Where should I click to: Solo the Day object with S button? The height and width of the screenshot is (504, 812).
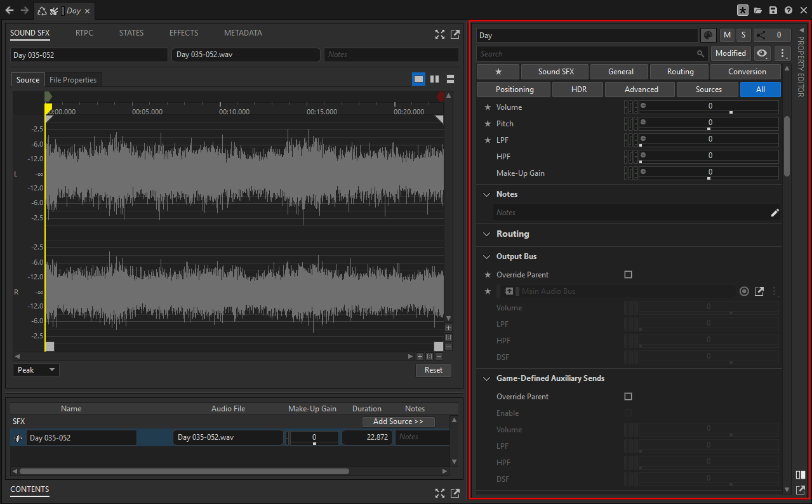(743, 36)
